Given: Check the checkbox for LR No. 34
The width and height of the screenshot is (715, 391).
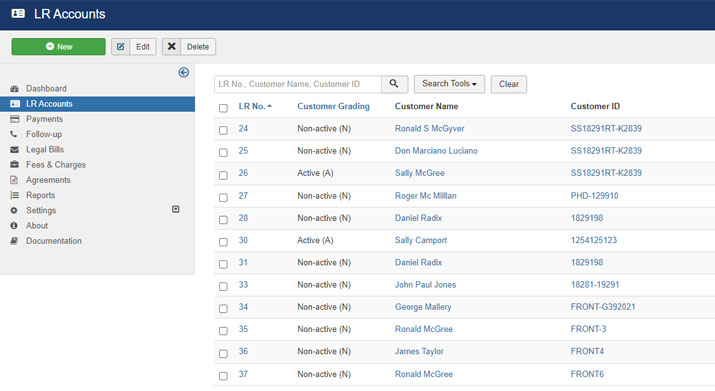Looking at the screenshot, I should coord(223,309).
